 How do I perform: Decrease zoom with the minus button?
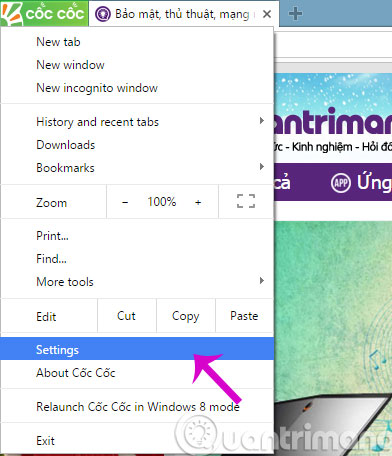(125, 202)
